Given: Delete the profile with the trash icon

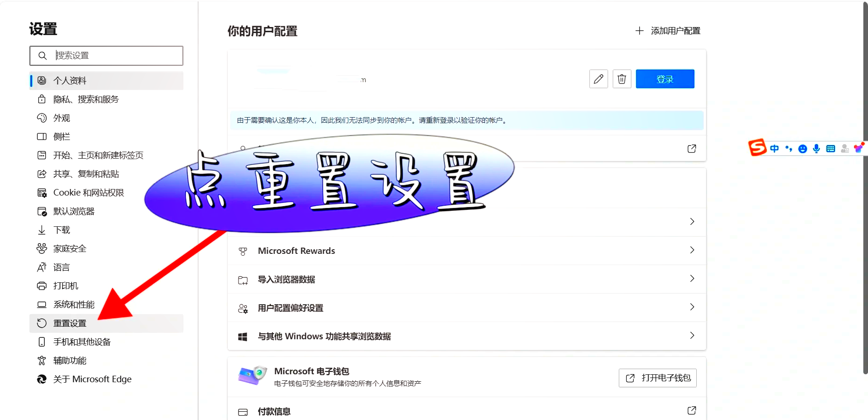Looking at the screenshot, I should pyautogui.click(x=622, y=79).
